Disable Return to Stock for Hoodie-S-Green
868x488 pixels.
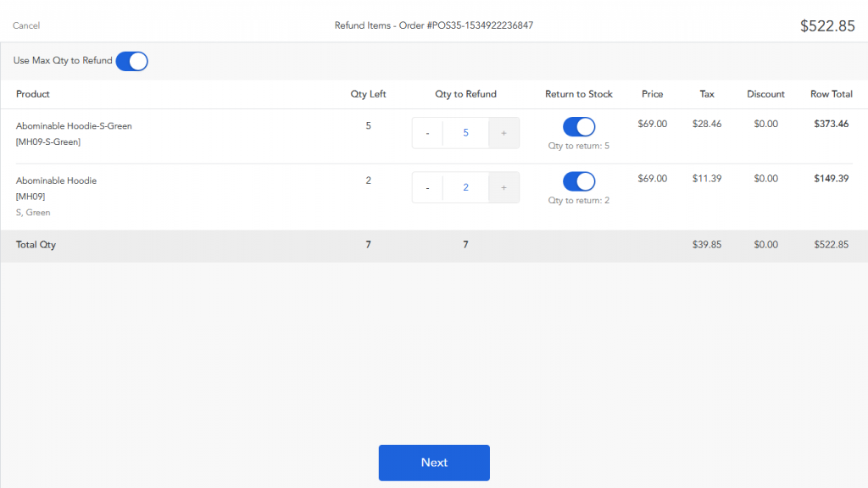(x=579, y=127)
